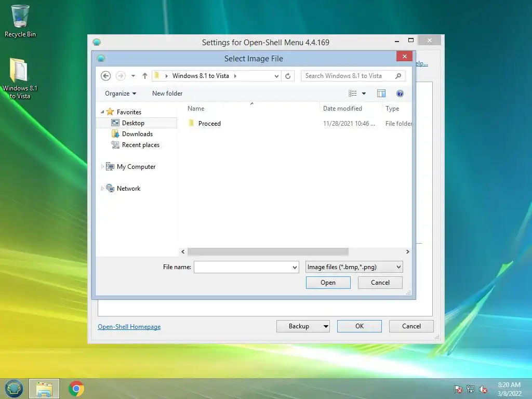Open the Organize menu
The width and height of the screenshot is (532, 399).
121,94
